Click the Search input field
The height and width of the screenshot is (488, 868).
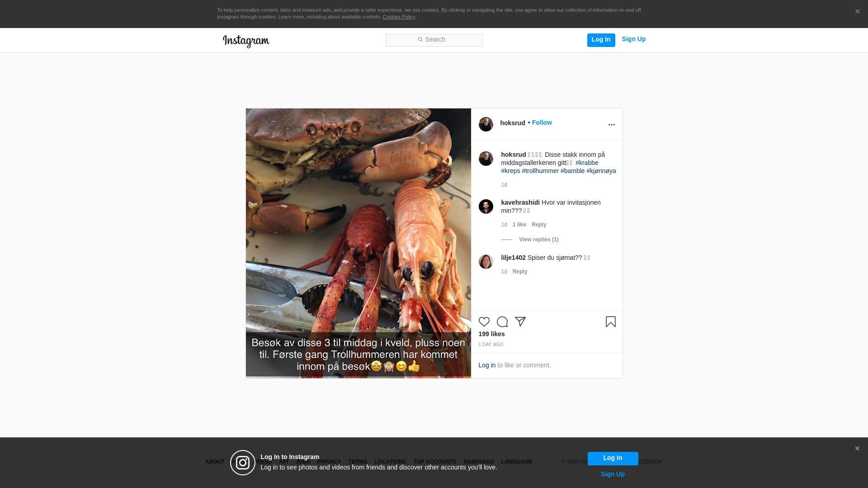(434, 40)
